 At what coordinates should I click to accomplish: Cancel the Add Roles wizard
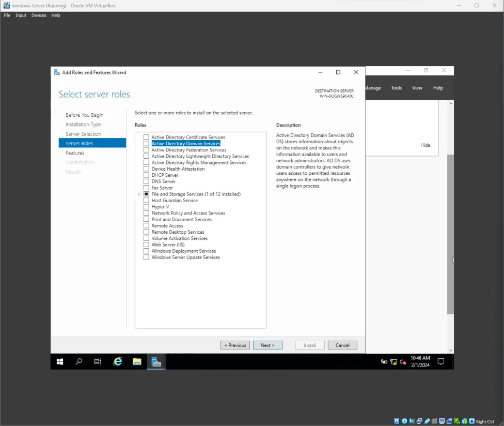pos(342,345)
